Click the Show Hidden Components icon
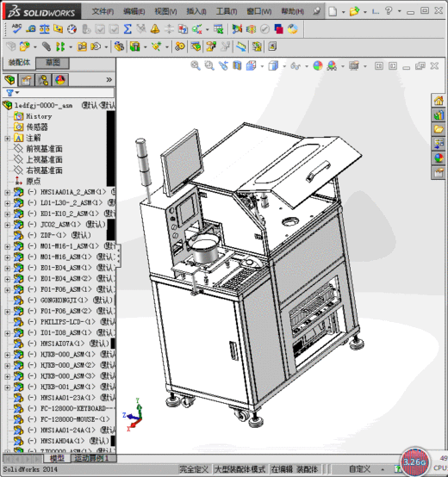The width and height of the screenshot is (448, 477). tap(119, 46)
